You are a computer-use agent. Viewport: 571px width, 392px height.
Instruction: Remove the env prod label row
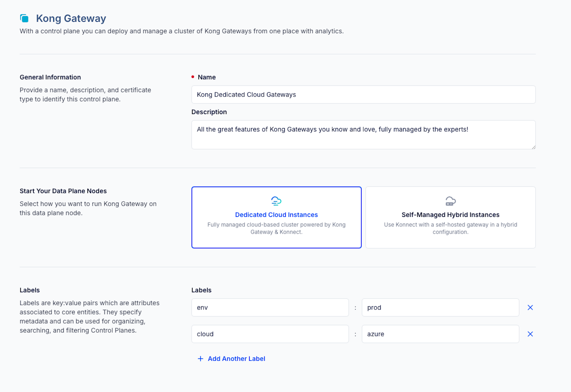click(530, 307)
